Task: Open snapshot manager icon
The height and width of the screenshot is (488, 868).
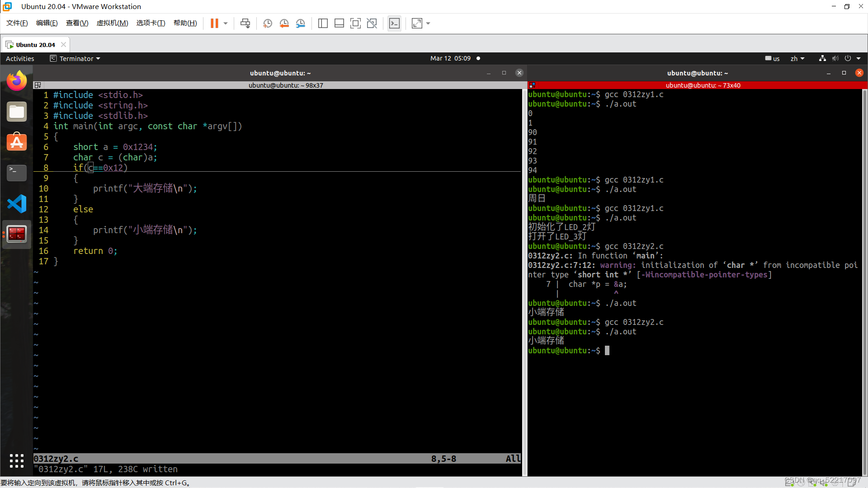Action: [x=301, y=23]
